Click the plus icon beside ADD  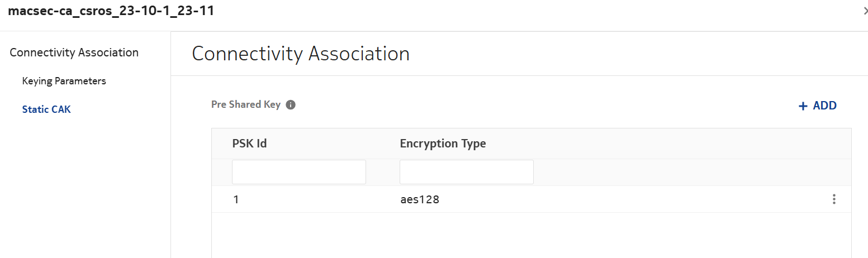click(x=803, y=106)
